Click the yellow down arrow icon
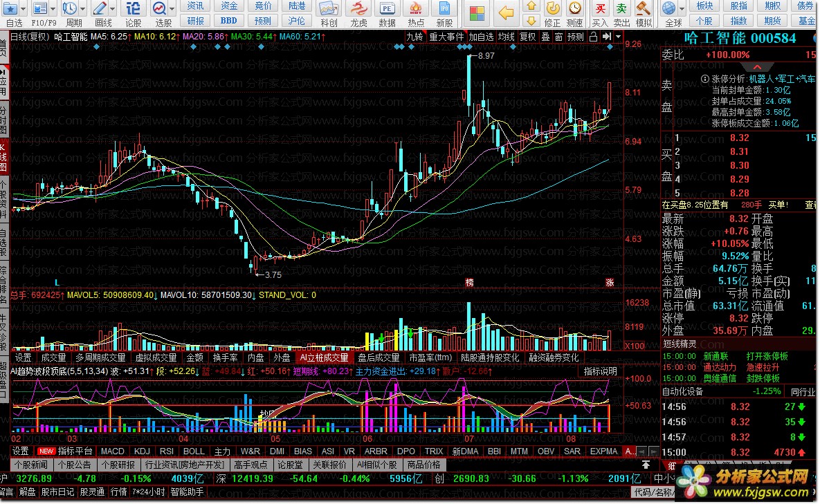820x504 pixels. pyautogui.click(x=531, y=20)
